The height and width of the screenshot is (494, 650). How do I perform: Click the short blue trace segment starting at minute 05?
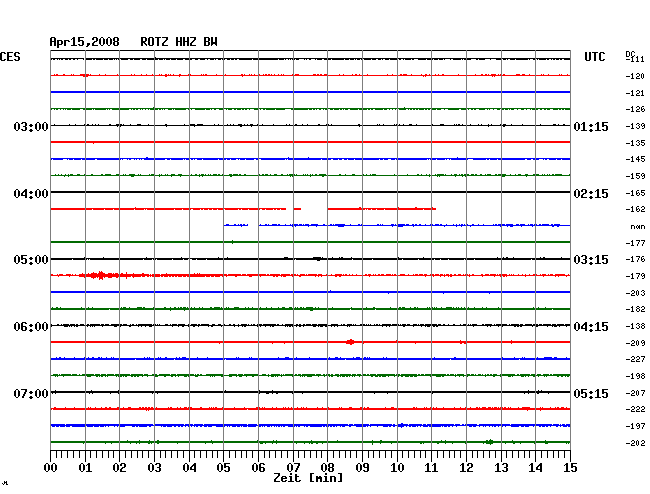coord(236,225)
